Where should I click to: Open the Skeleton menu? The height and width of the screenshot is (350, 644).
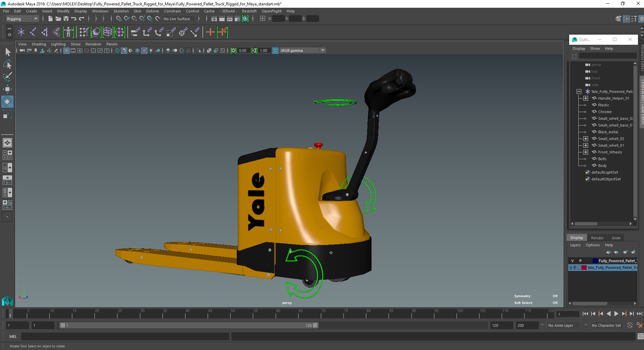121,11
